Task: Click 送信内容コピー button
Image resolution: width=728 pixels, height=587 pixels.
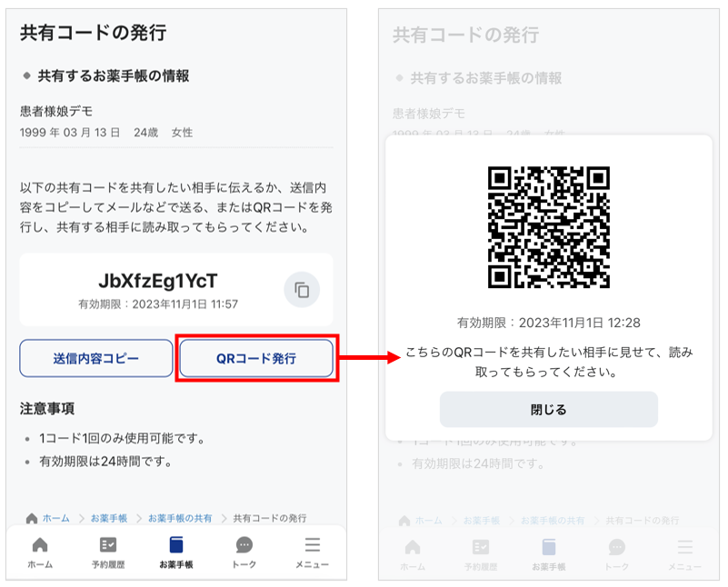Action: 96,358
